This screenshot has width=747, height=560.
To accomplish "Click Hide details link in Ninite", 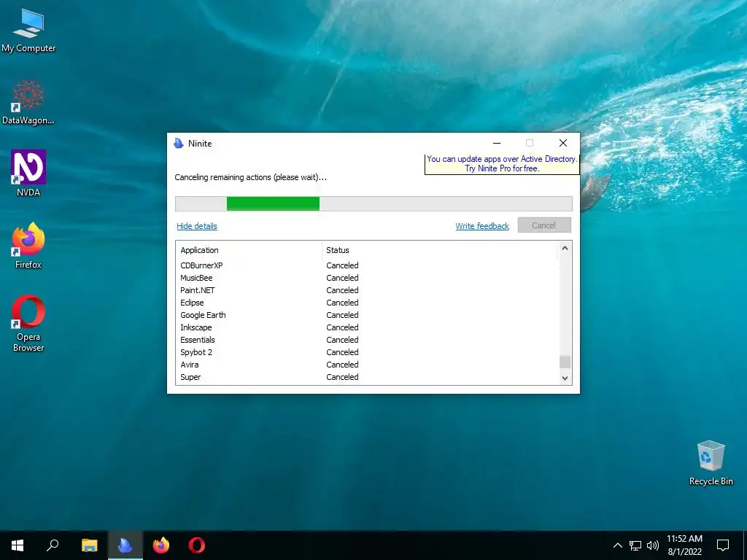I will (x=197, y=226).
